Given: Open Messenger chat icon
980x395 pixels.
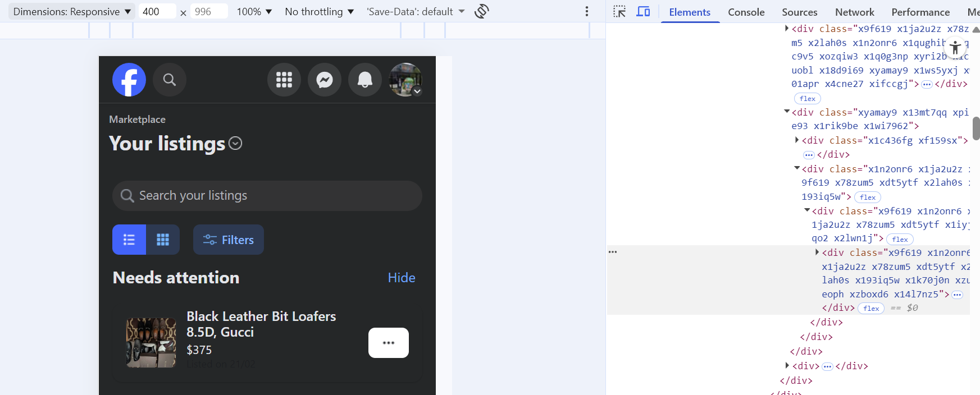Looking at the screenshot, I should tap(325, 80).
